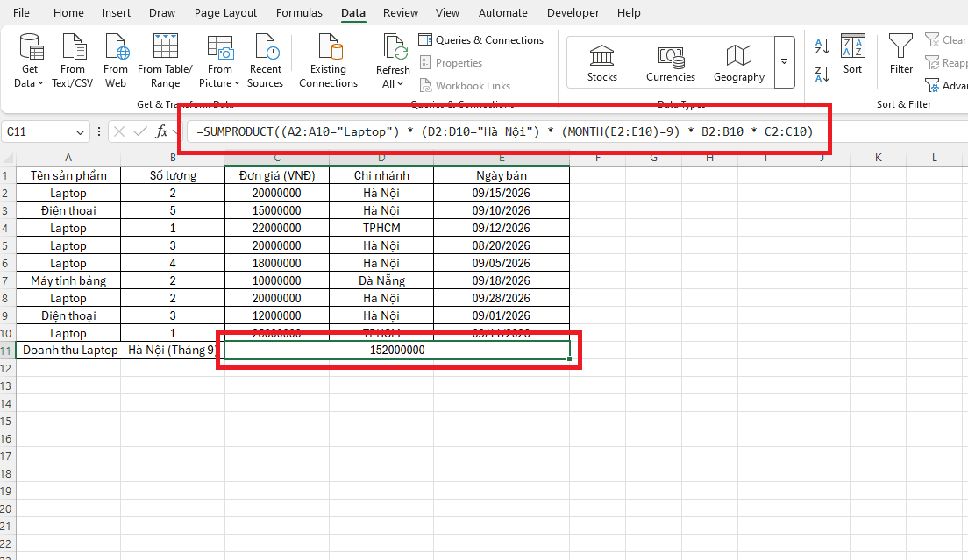Click 'Doanh thu Laptop - Hà Nội' cell
This screenshot has width=968, height=560.
coord(118,351)
